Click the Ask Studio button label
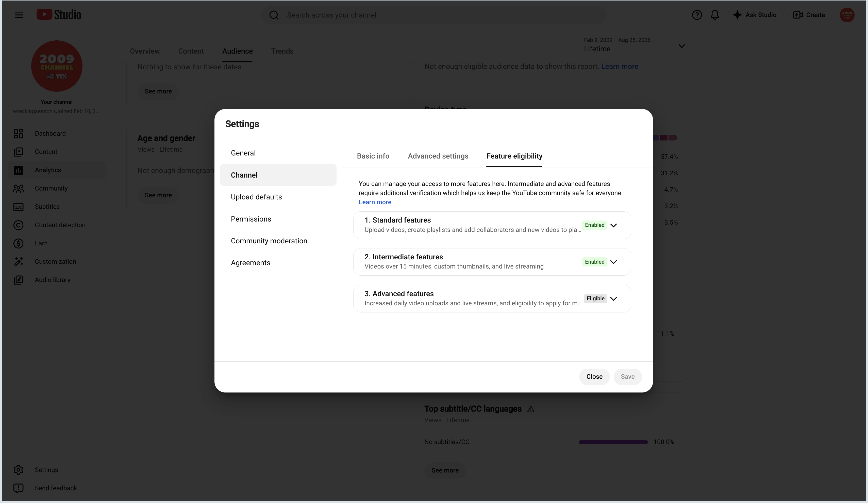The width and height of the screenshot is (868, 503). coord(761,15)
